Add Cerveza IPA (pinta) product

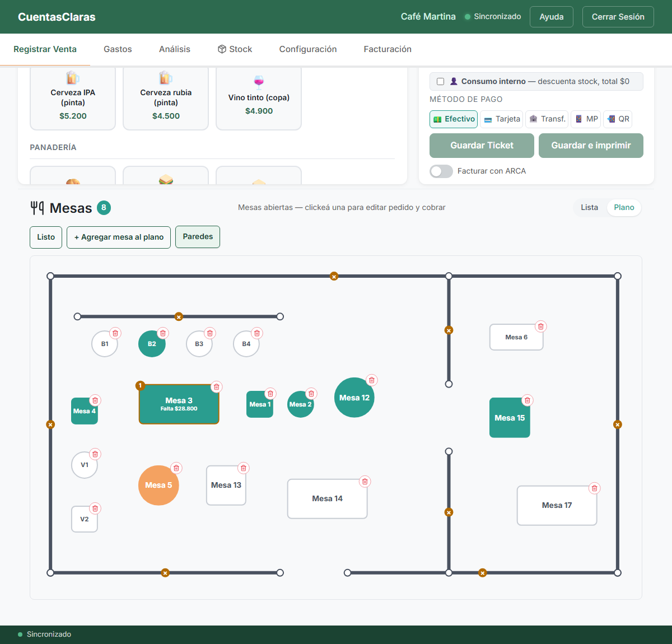click(x=73, y=98)
